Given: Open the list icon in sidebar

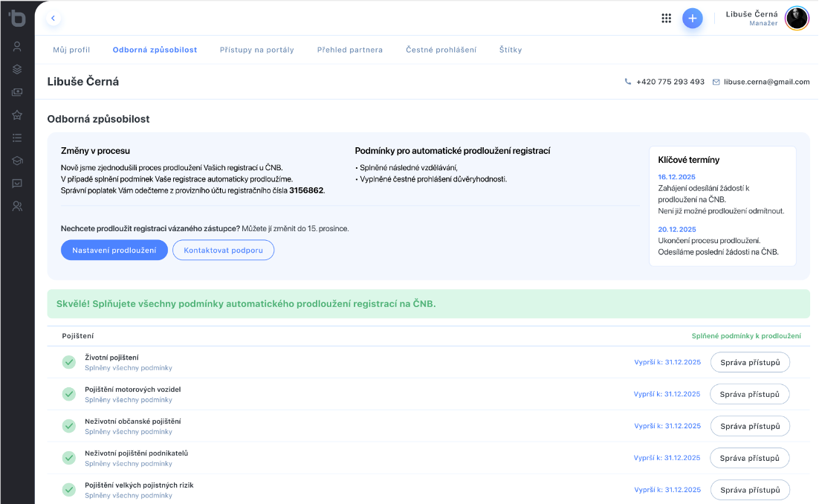Looking at the screenshot, I should [17, 138].
